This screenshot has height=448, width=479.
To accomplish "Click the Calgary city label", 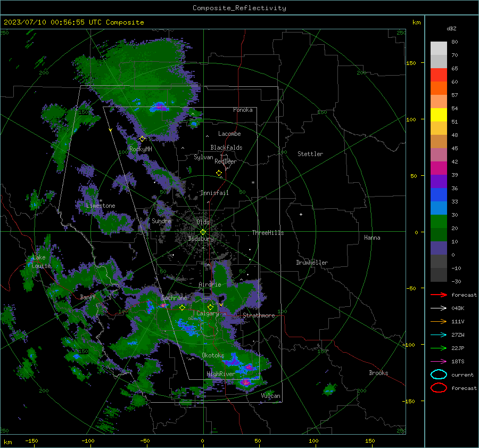I will (208, 313).
